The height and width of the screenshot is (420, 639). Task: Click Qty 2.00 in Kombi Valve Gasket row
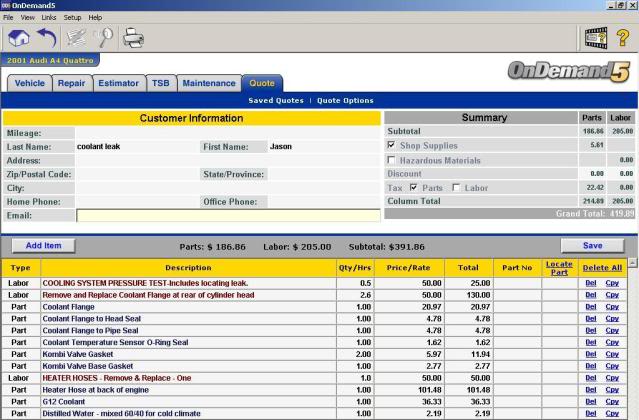[363, 354]
